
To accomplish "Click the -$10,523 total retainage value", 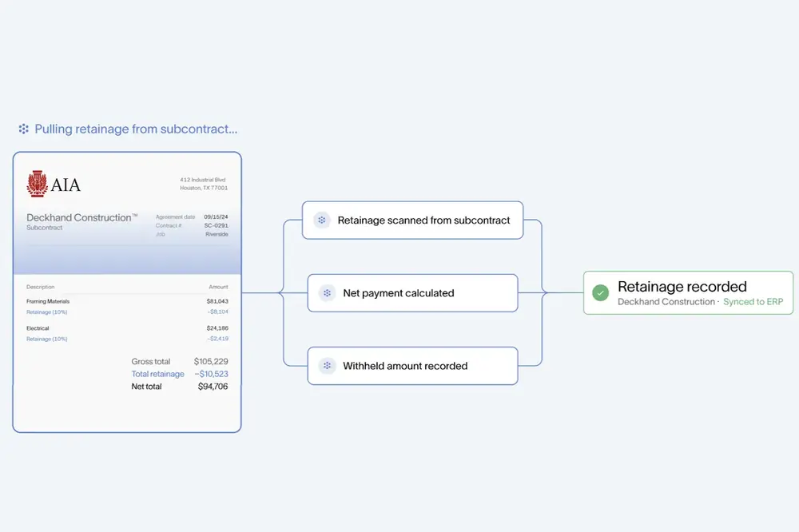I will (212, 374).
